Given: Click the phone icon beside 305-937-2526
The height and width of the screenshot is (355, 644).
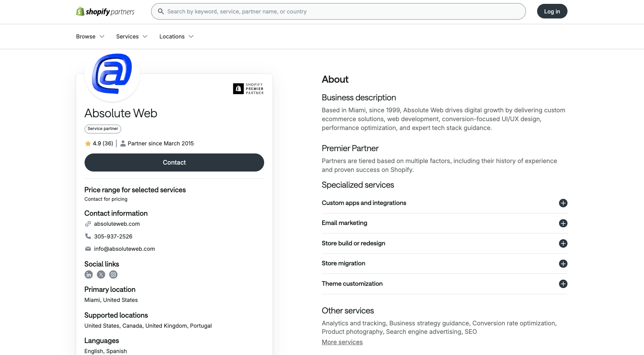Looking at the screenshot, I should tap(88, 236).
